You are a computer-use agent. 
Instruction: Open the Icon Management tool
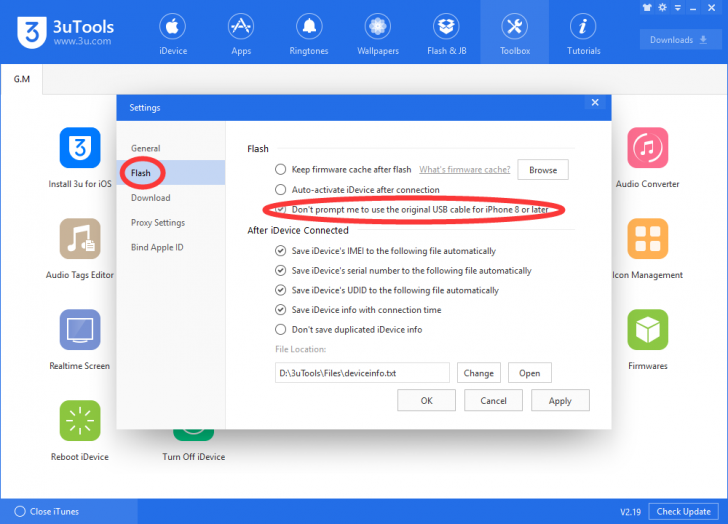(647, 249)
